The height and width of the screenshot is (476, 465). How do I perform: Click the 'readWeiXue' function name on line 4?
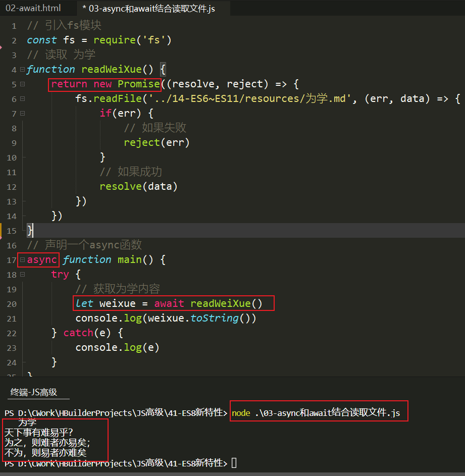tap(112, 70)
